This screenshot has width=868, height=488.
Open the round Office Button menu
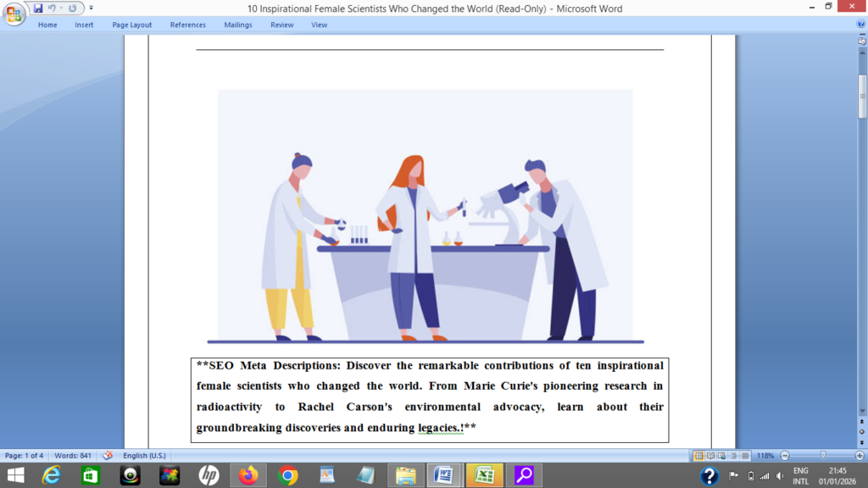(x=14, y=14)
